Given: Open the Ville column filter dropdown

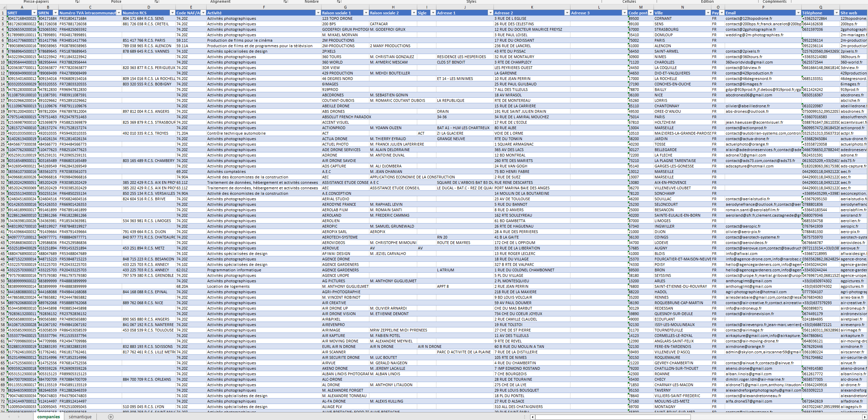Looking at the screenshot, I should (708, 13).
